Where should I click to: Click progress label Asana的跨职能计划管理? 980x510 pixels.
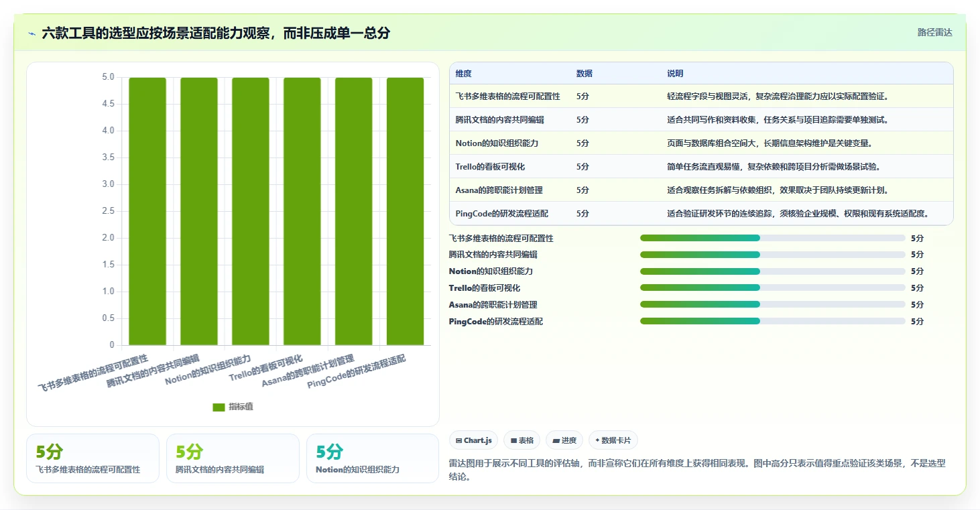point(493,305)
